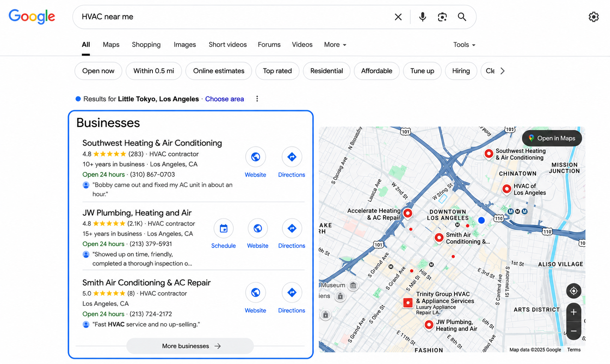Open Southwest Heating Website globe icon

click(255, 157)
